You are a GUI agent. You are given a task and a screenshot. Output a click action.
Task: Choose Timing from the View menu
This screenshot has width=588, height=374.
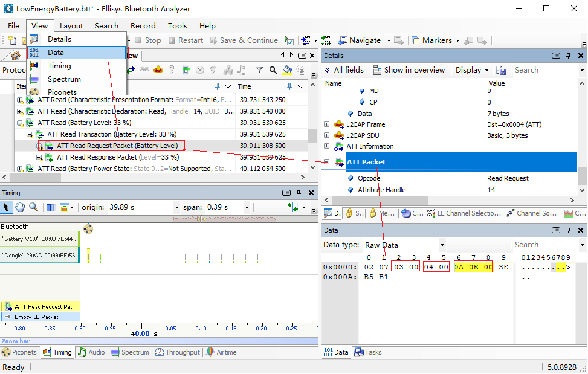(77, 66)
